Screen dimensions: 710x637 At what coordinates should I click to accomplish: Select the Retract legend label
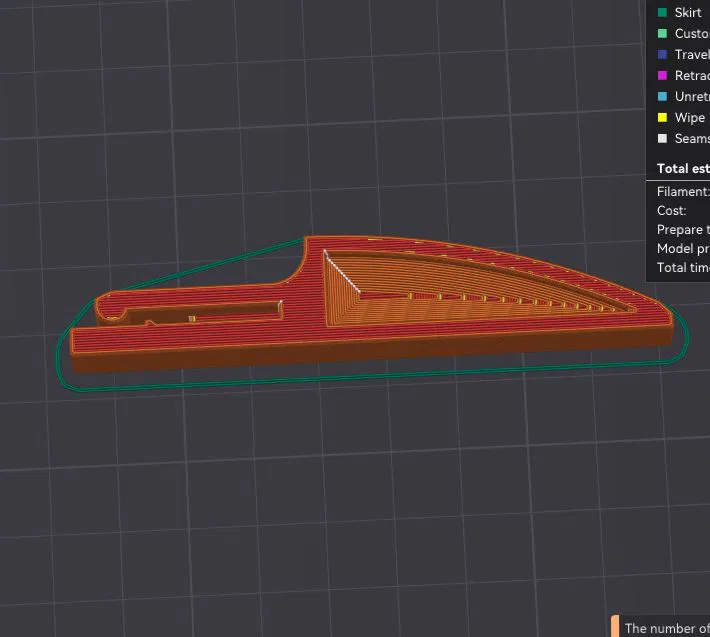[692, 76]
